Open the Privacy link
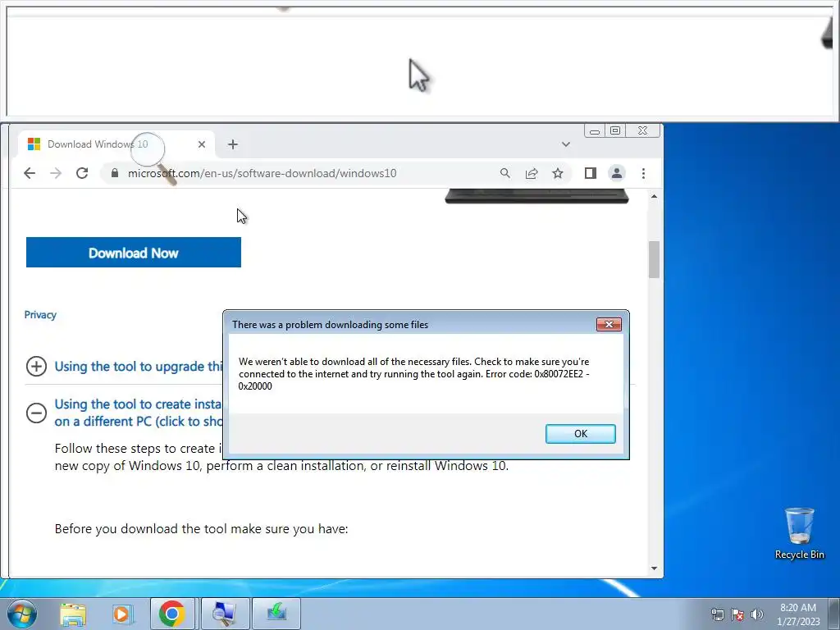The width and height of the screenshot is (840, 630). pyautogui.click(x=40, y=314)
